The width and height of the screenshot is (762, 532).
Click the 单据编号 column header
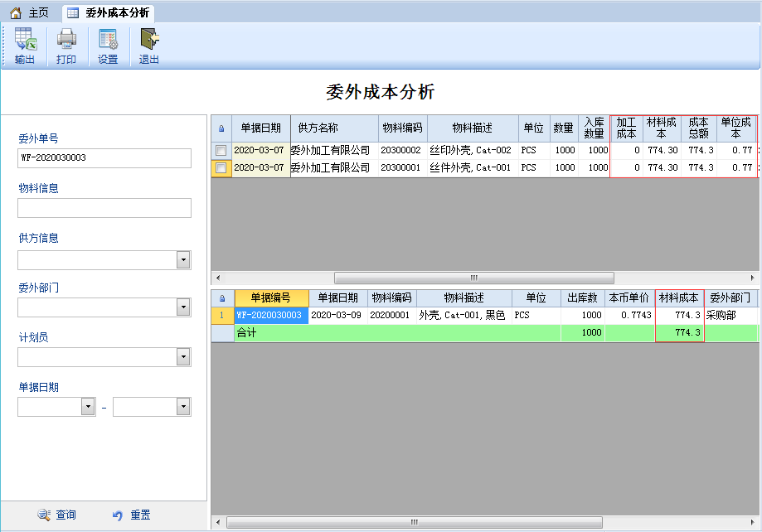(271, 297)
